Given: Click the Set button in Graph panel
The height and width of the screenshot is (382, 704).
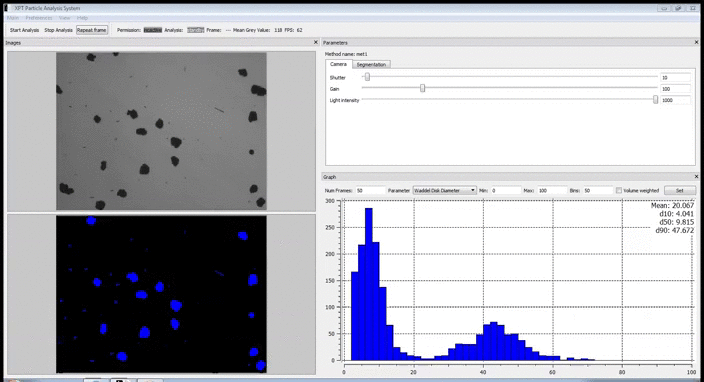Looking at the screenshot, I should (x=680, y=190).
